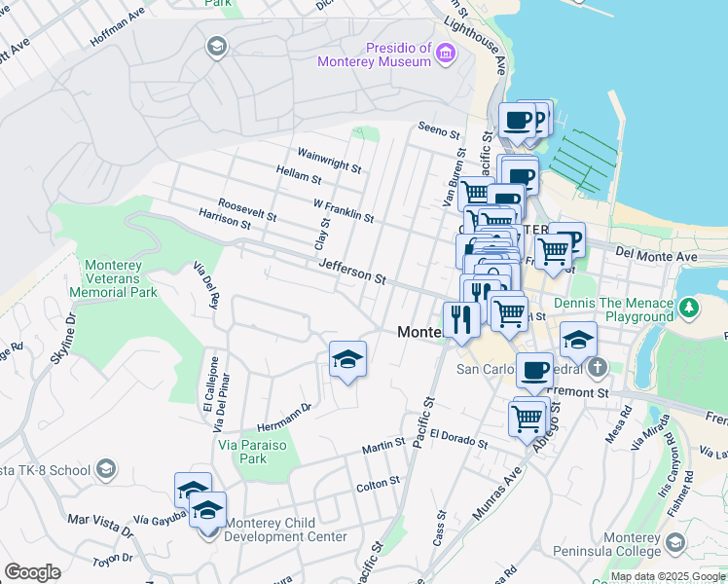Select graduation cap marker above Herrmann Dr
The image size is (728, 584).
pyautogui.click(x=347, y=362)
